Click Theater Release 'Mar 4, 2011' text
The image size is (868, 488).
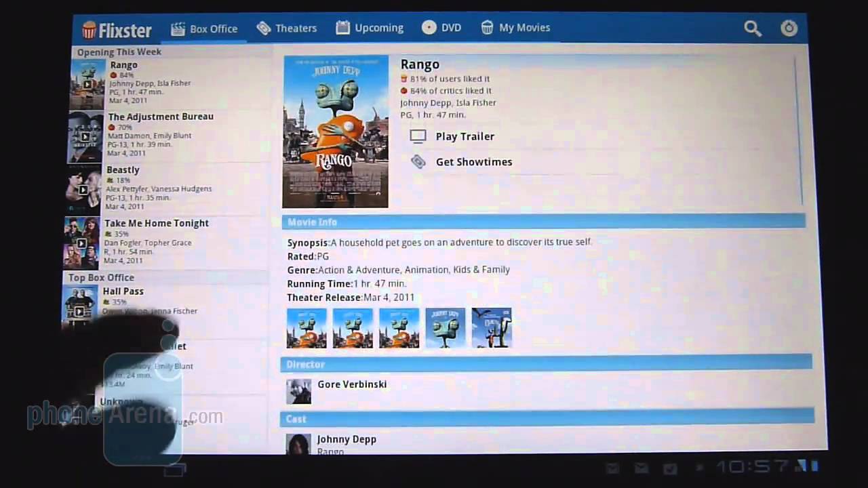[x=389, y=298]
